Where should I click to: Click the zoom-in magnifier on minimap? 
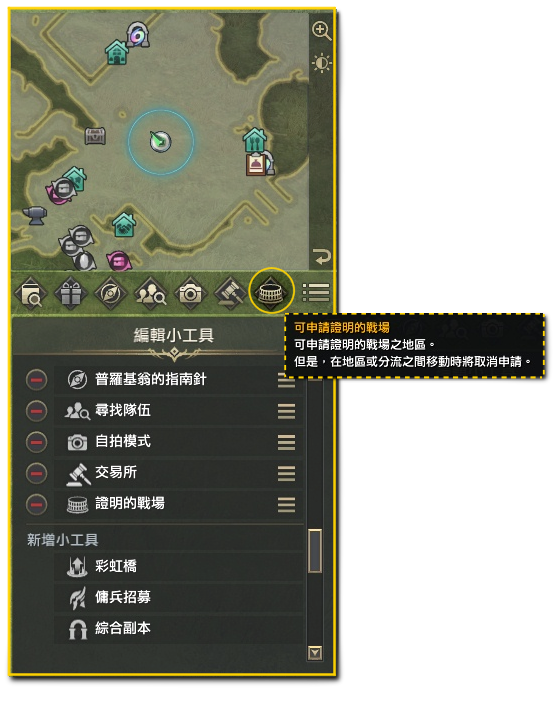tap(321, 31)
